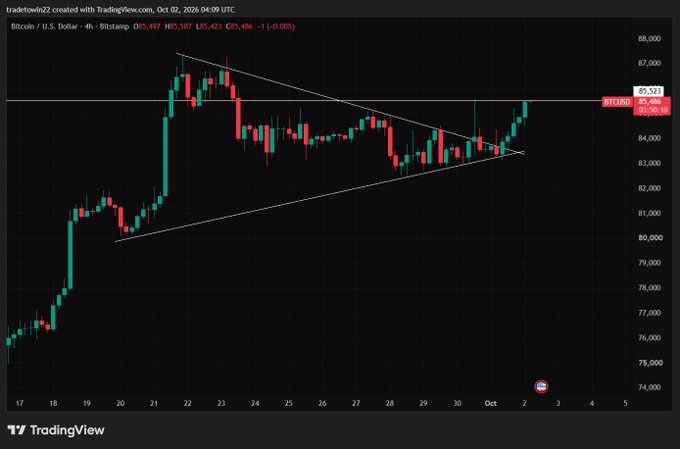
Task: Click the 84,000 price axis label
Action: (x=649, y=138)
